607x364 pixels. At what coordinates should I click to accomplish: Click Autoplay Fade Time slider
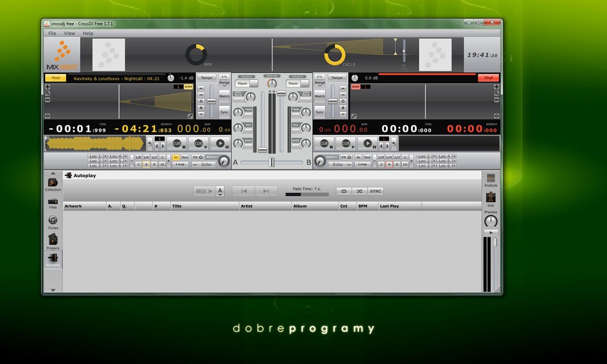click(x=307, y=194)
